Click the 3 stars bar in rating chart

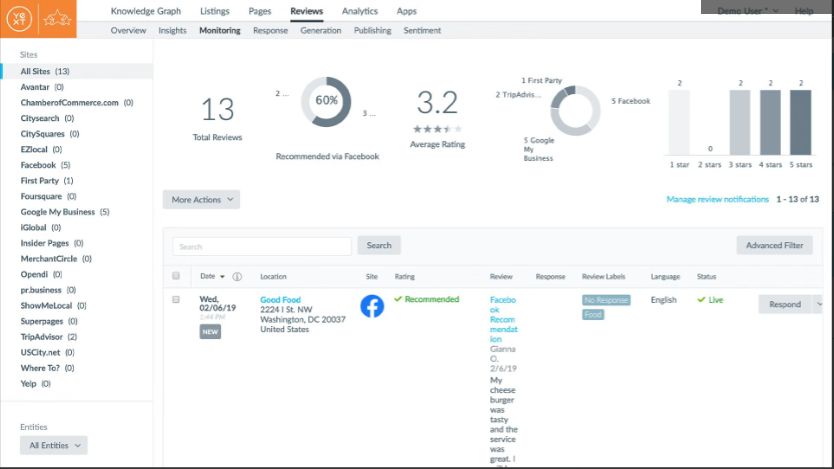740,122
